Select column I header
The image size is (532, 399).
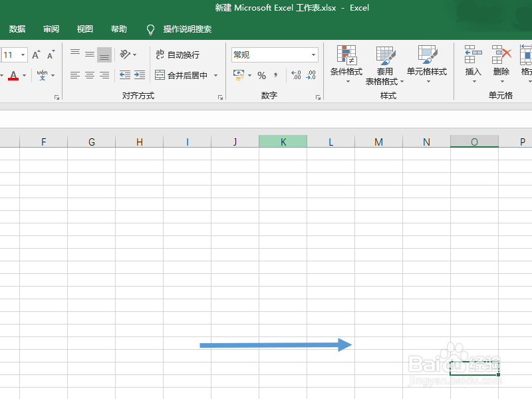[x=188, y=142]
